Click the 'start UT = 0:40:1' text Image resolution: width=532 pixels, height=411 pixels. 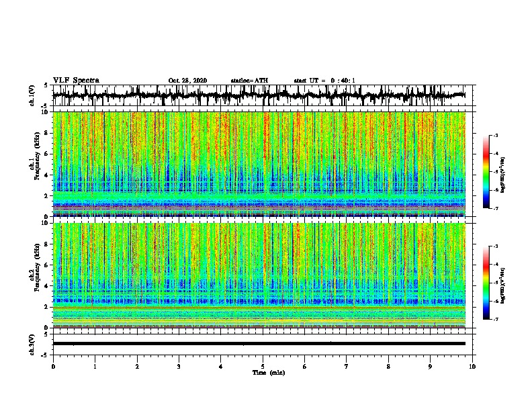[x=324, y=81]
